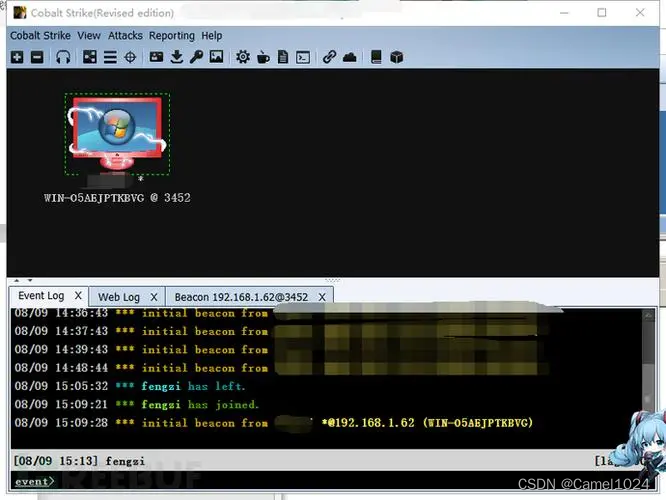The width and height of the screenshot is (666, 500).
Task: Open the Attacks menu
Action: 125,36
